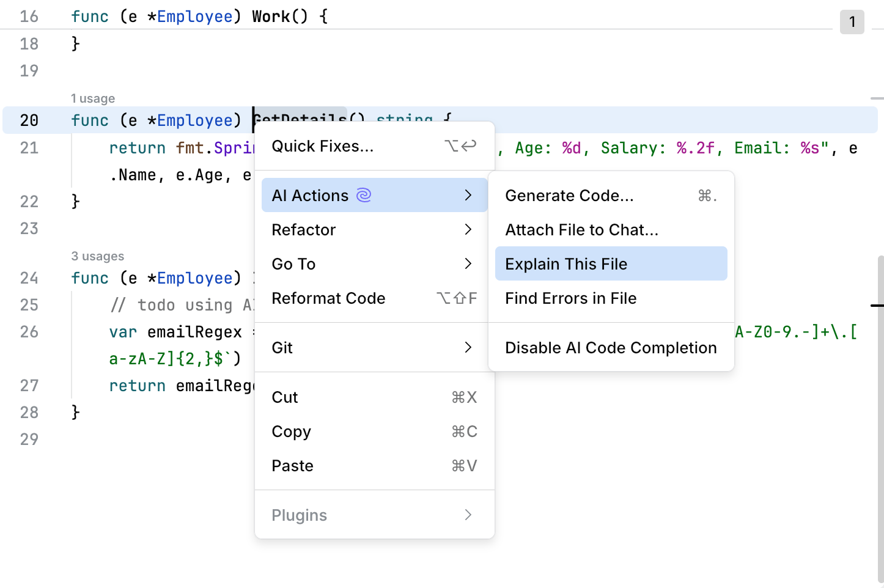Image resolution: width=884 pixels, height=588 pixels.
Task: Select Reformat Code
Action: point(328,298)
